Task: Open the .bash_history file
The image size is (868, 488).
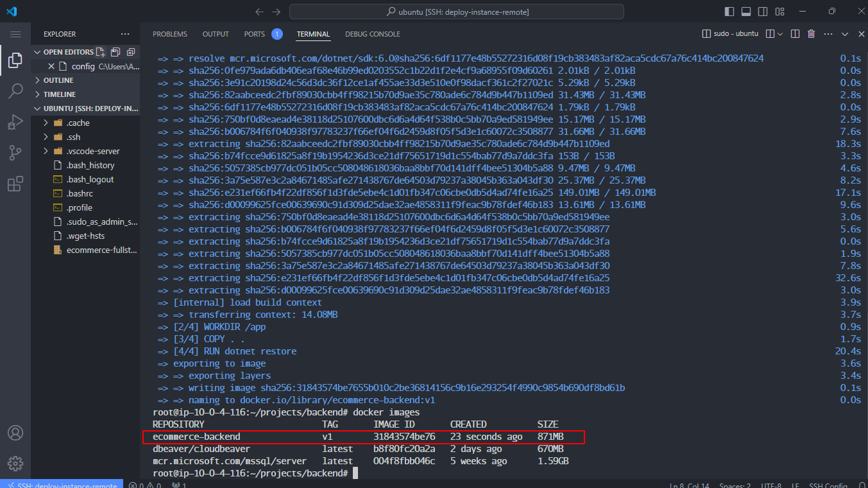Action: click(86, 165)
